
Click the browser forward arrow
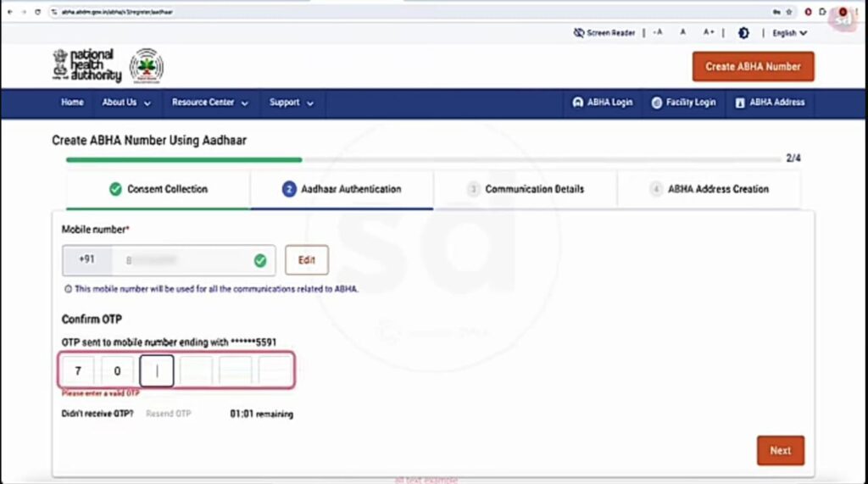coord(23,12)
